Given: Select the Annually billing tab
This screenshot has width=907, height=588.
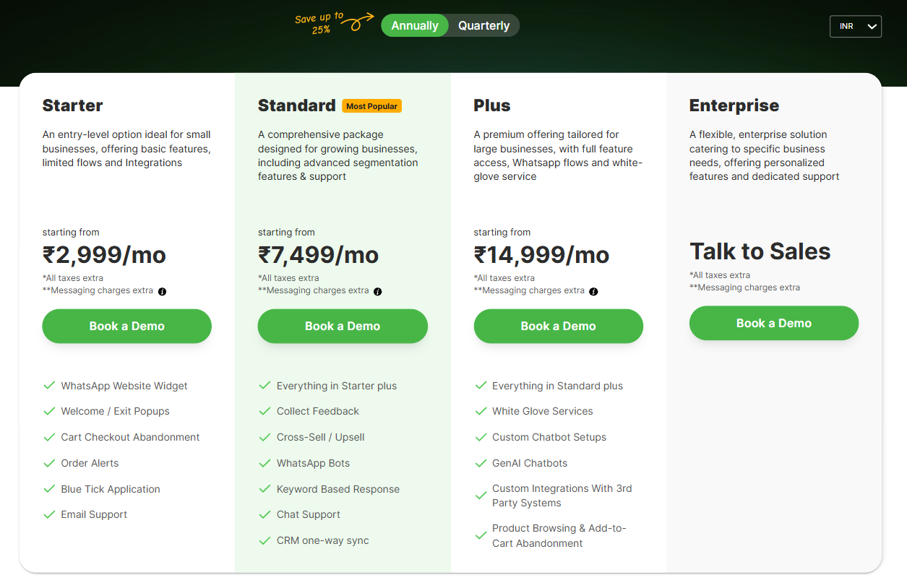Looking at the screenshot, I should (x=414, y=25).
